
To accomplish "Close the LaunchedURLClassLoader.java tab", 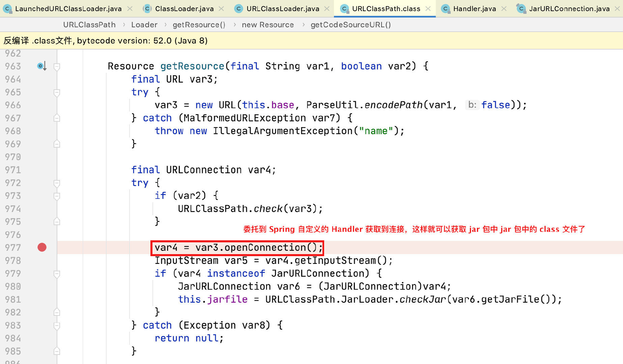I will tap(130, 9).
